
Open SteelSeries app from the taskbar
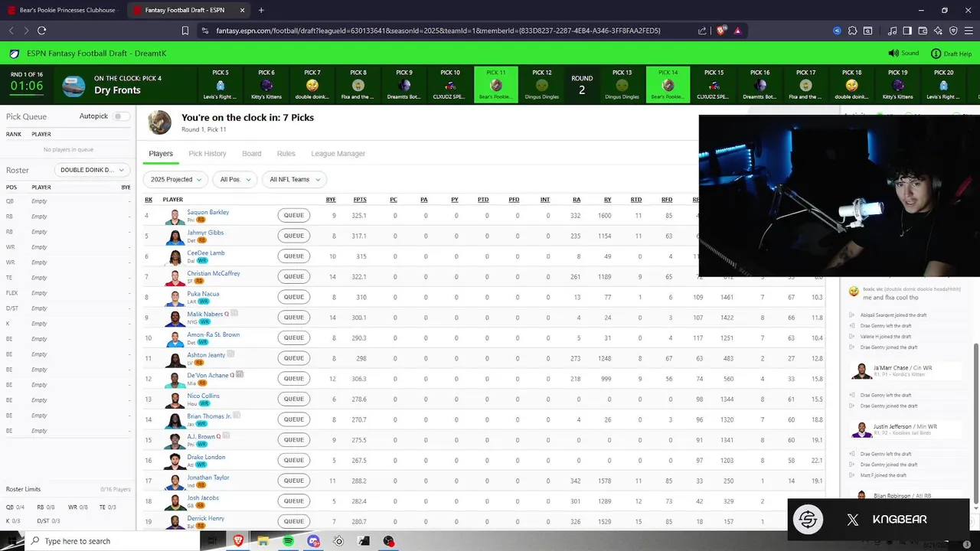(338, 541)
